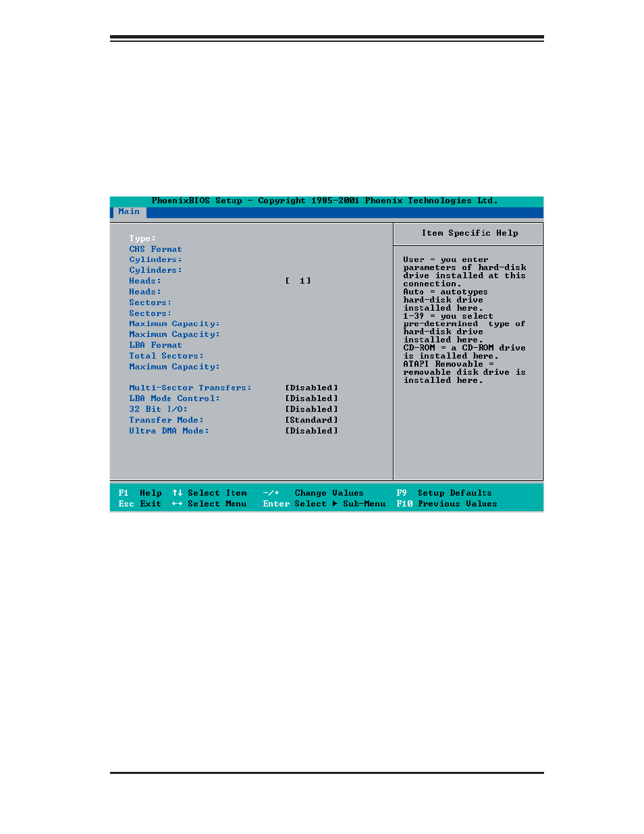Change Multi-Sector Transfers [Disabled] value
This screenshot has height=834, width=644.
(x=311, y=388)
